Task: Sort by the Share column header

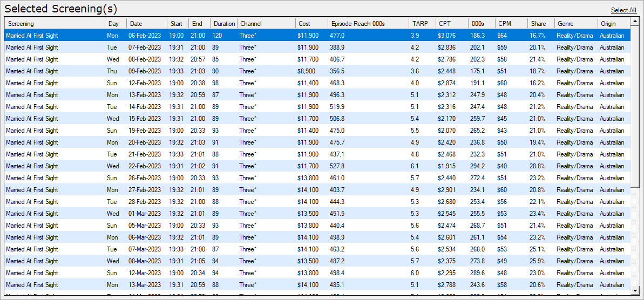Action: coord(541,24)
